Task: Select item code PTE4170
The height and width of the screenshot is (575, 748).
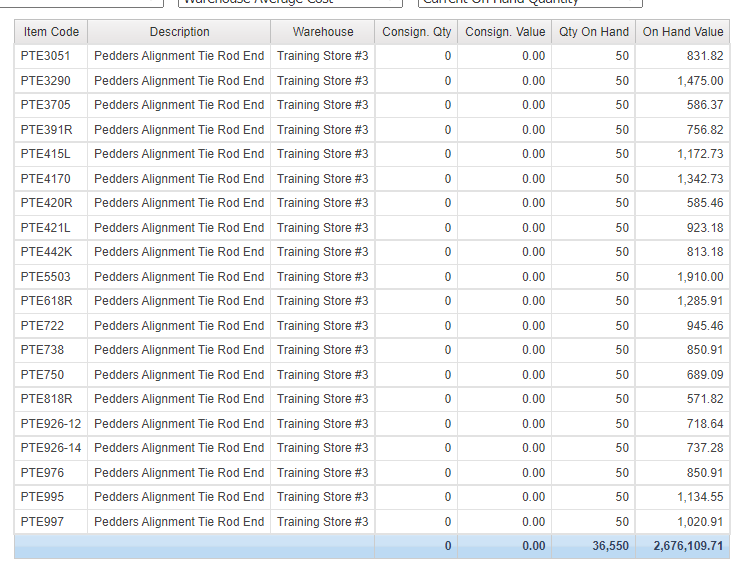Action: (x=45, y=179)
